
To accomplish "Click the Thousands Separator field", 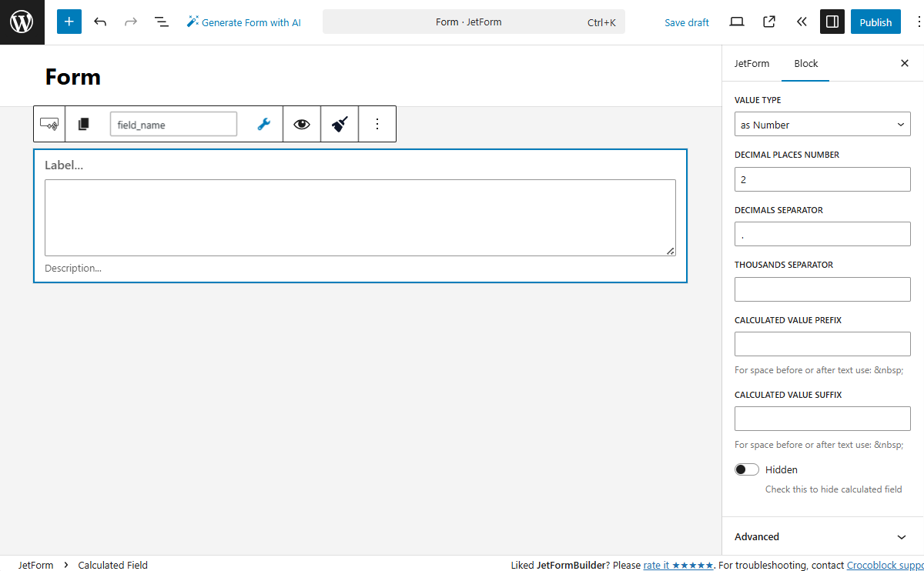I will (822, 289).
